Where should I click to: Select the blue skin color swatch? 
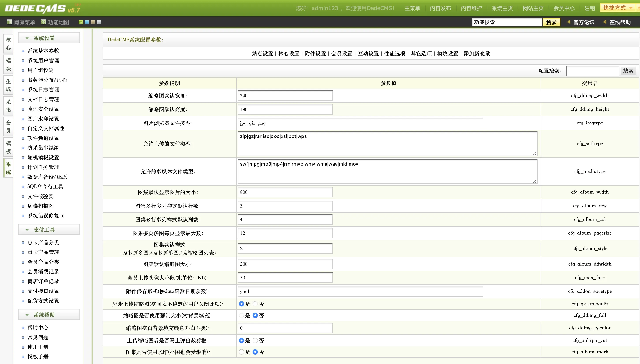tap(87, 22)
